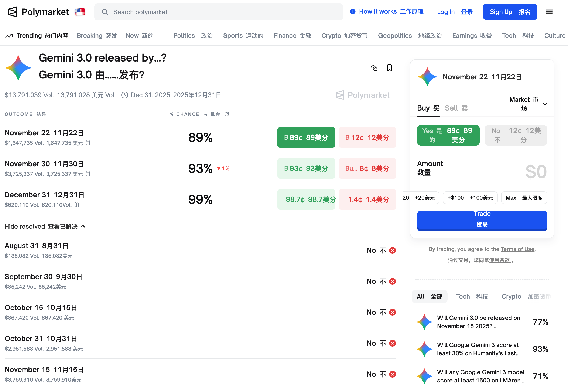Click inside the search polymarket field
This screenshot has height=392, width=568.
coord(172,12)
